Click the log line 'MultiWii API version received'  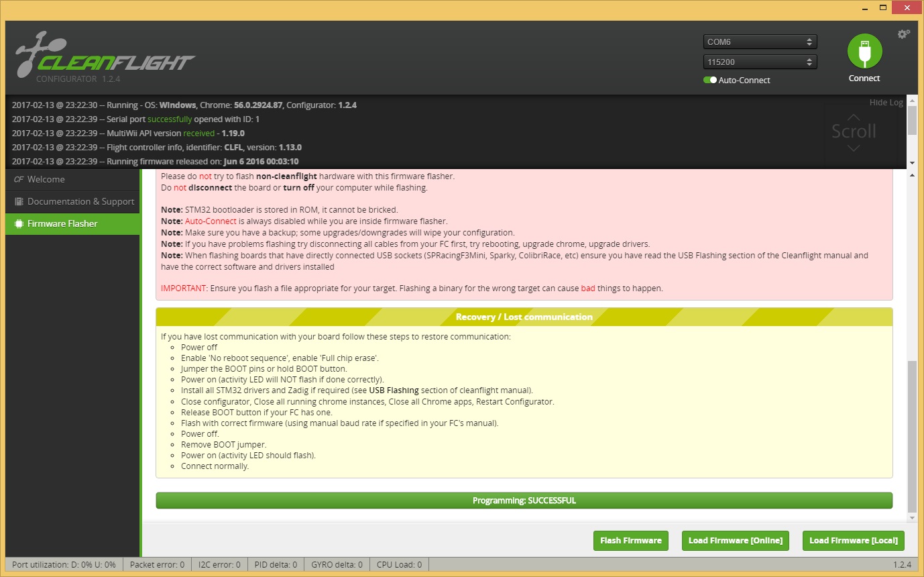coord(128,133)
